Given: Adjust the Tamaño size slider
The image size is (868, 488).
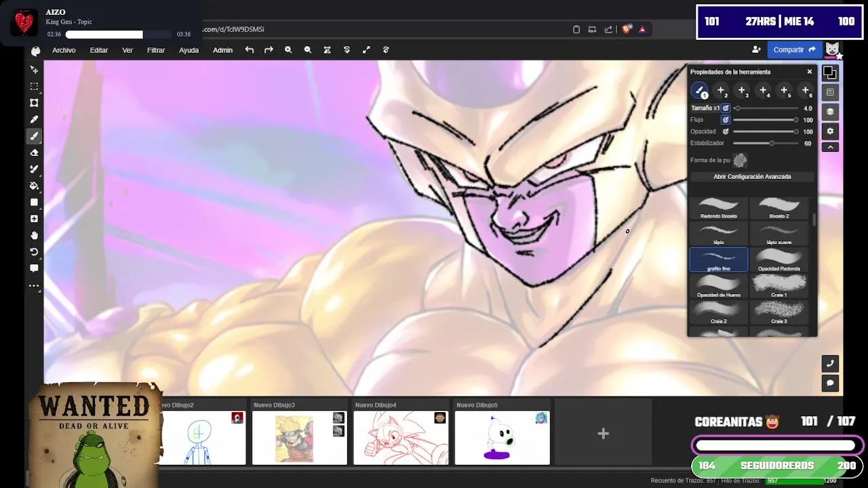Looking at the screenshot, I should 766,108.
